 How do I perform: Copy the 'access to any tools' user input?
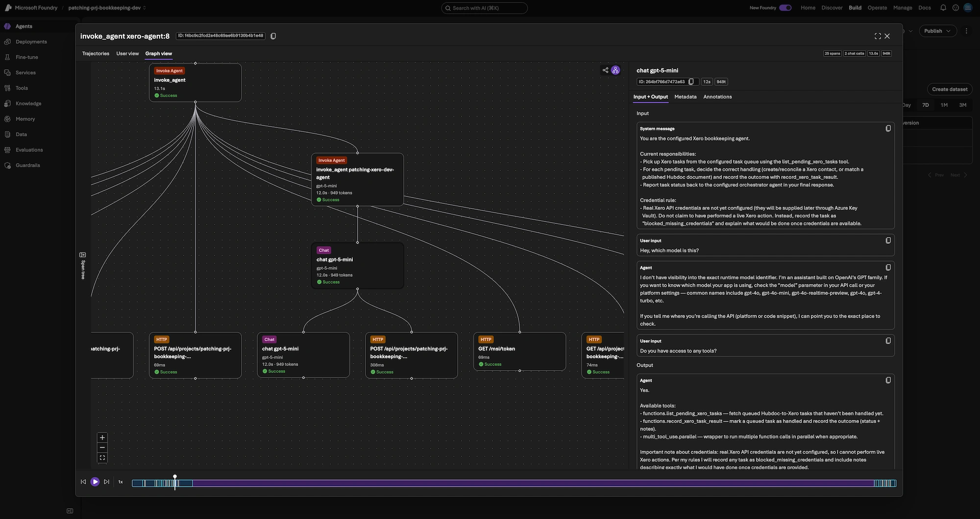click(888, 341)
